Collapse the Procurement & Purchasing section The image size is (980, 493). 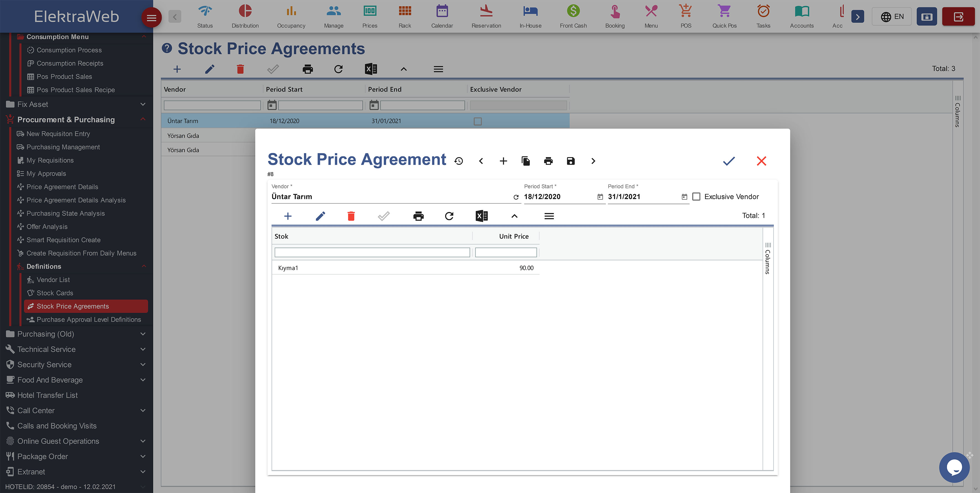point(143,119)
